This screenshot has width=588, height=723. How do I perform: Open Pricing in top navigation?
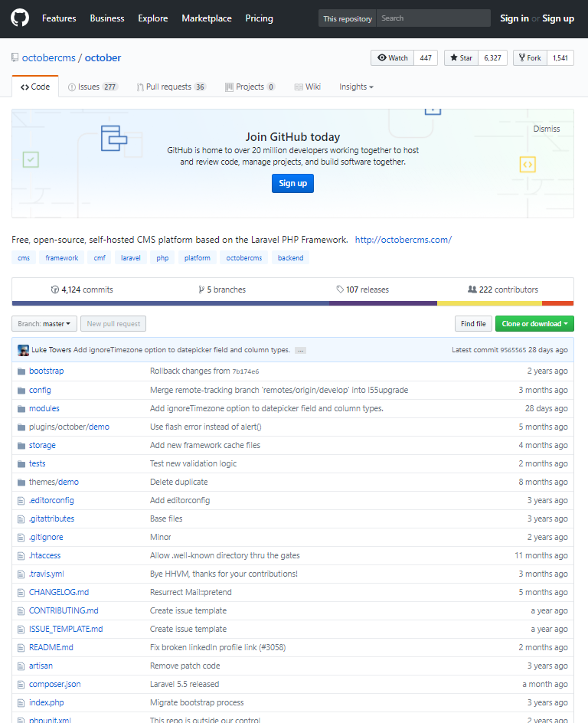coord(259,18)
